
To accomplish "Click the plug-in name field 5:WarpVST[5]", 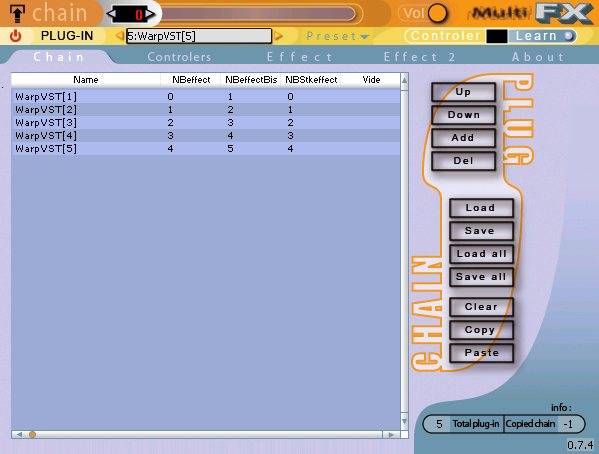I will click(x=199, y=36).
